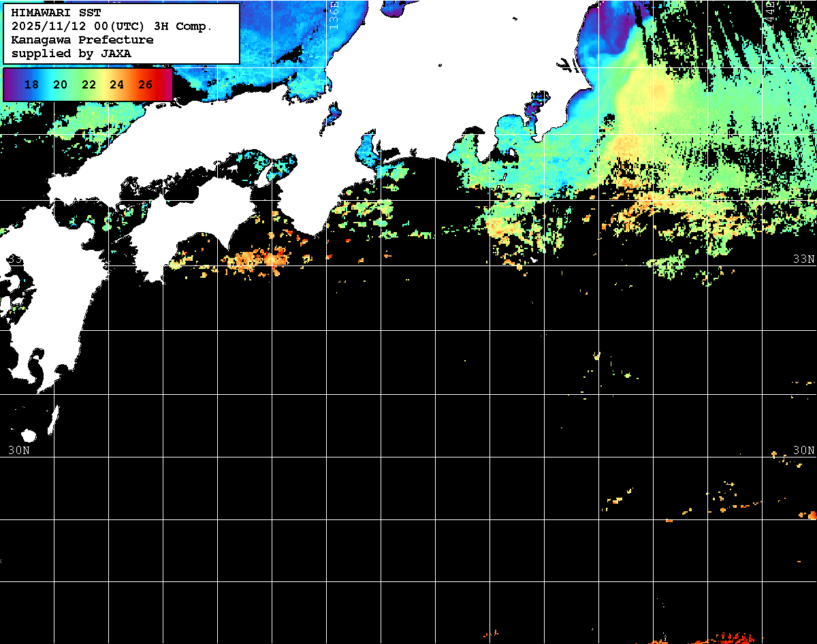817x644 pixels.
Task: Pick the "22" value on the temperature scale
Action: 89,85
